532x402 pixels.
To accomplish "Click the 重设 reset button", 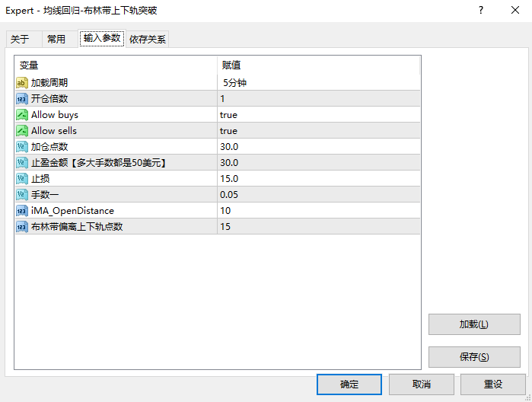I will pos(492,384).
